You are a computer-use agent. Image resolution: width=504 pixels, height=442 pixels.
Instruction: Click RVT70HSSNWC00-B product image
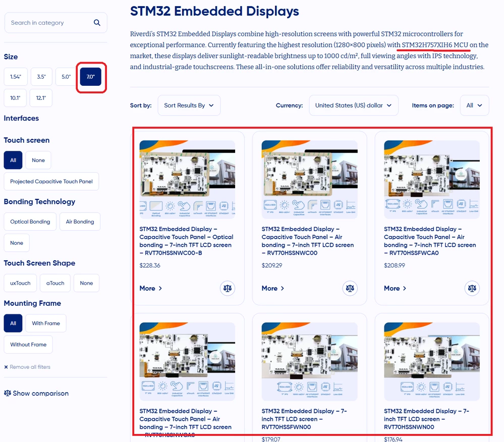[x=187, y=180]
